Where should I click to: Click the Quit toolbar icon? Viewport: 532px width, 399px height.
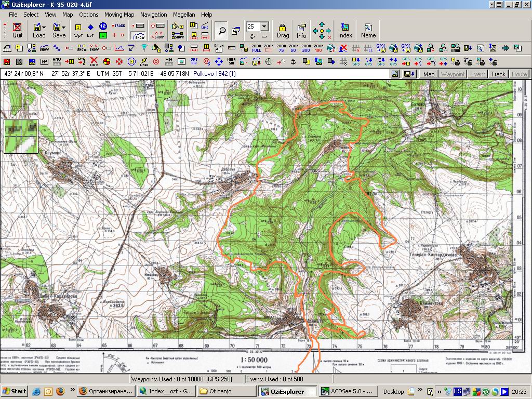pos(18,30)
